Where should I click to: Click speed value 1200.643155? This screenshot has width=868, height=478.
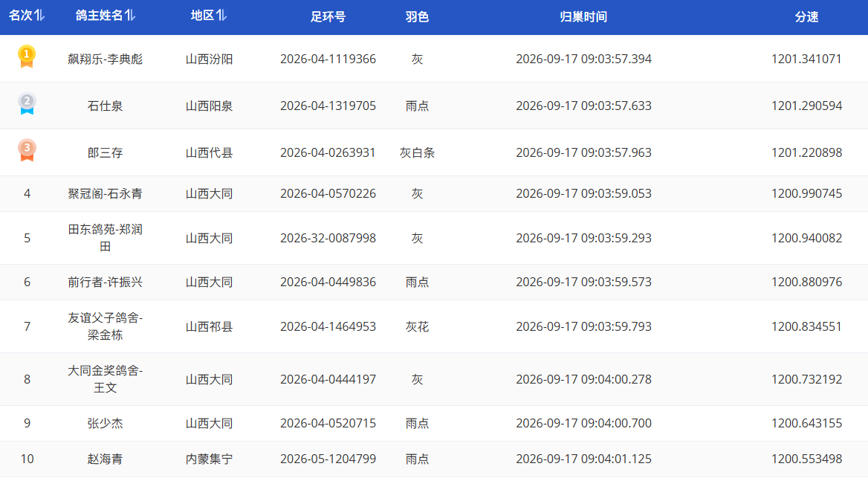[x=806, y=423]
